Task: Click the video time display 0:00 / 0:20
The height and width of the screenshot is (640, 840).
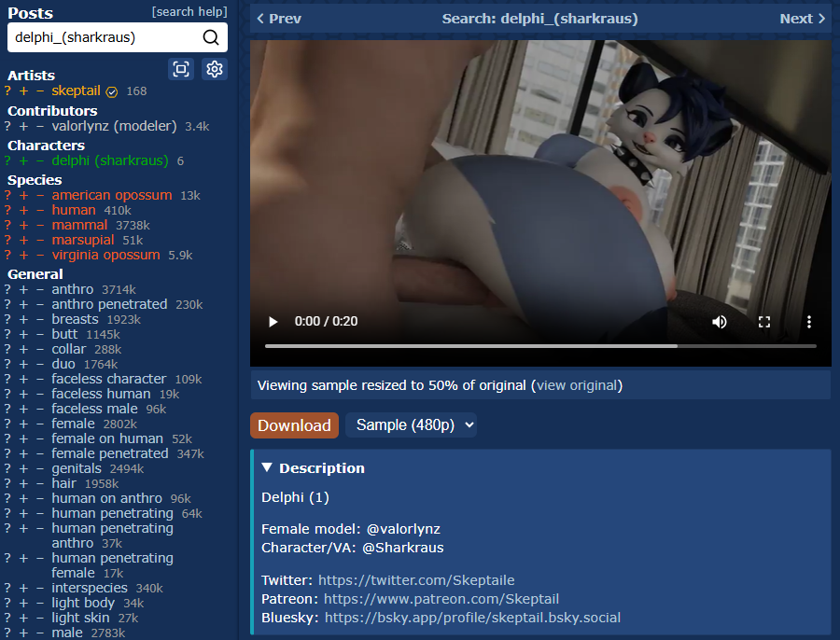Action: click(326, 321)
